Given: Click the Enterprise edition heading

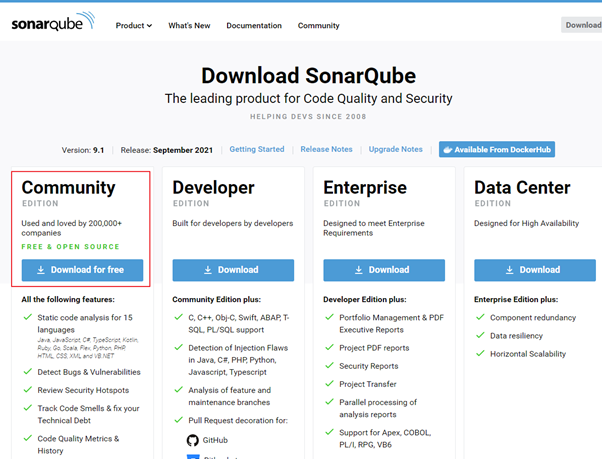Looking at the screenshot, I should click(365, 188).
